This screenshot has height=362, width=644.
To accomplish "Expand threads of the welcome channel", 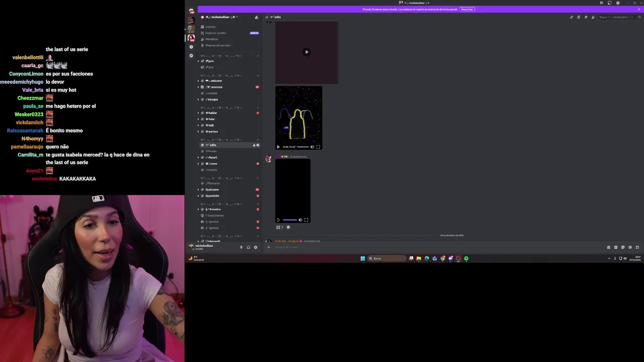I will (198, 80).
